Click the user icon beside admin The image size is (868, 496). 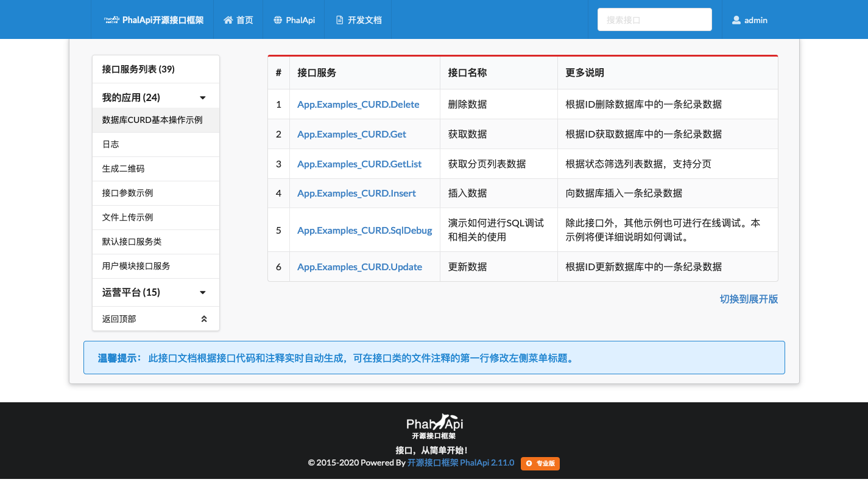736,20
